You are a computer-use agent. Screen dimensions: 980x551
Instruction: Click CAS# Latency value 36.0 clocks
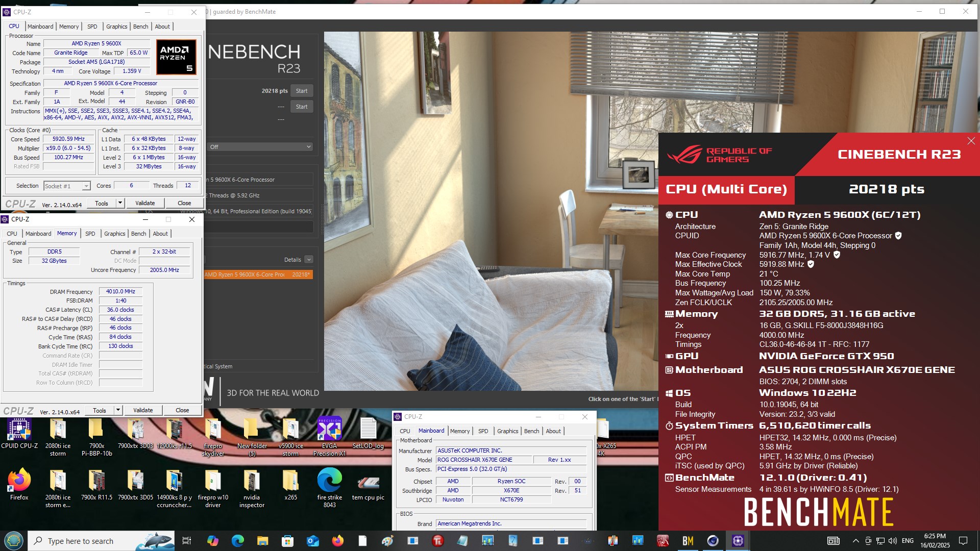(x=120, y=310)
